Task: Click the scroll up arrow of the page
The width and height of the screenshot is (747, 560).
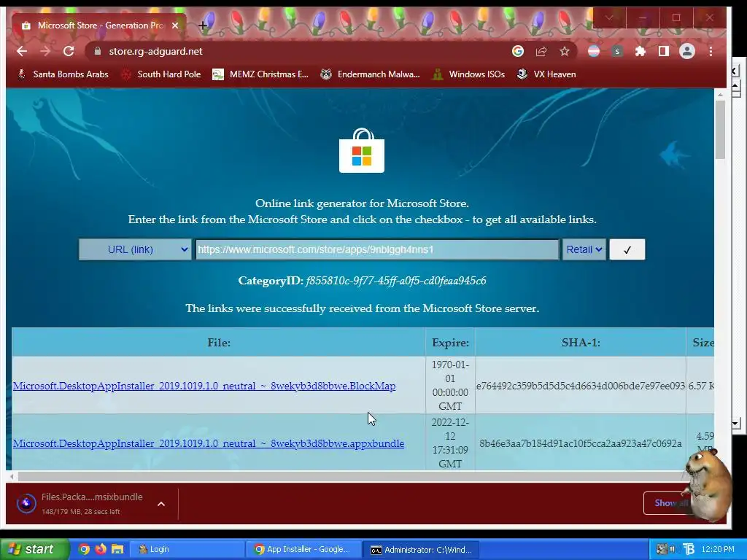Action: 720,94
